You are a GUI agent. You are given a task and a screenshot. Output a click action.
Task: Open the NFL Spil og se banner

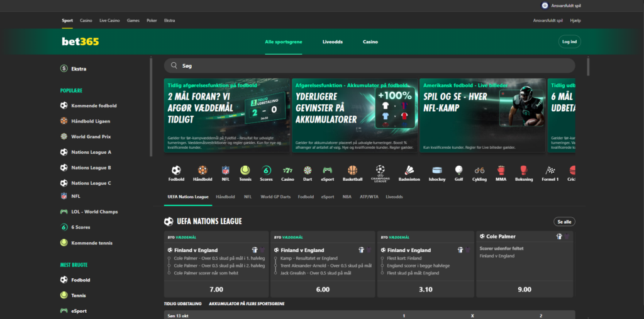point(482,115)
